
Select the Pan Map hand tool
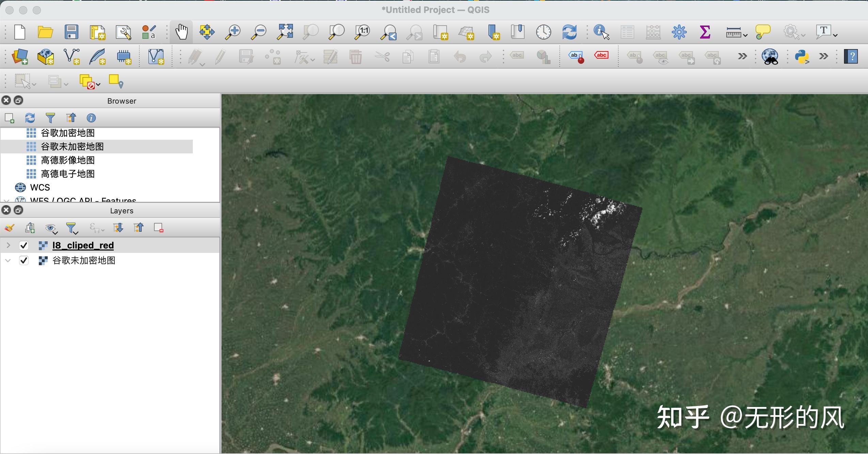(x=182, y=32)
